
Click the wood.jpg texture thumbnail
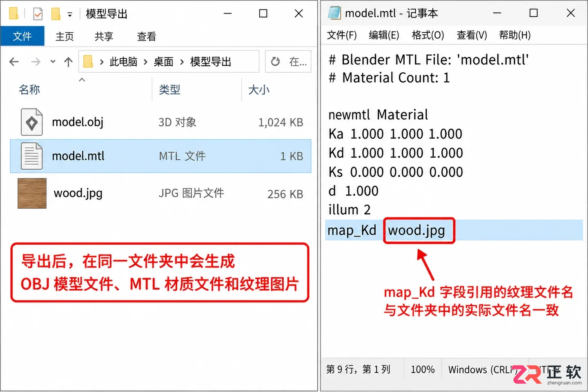pos(32,194)
